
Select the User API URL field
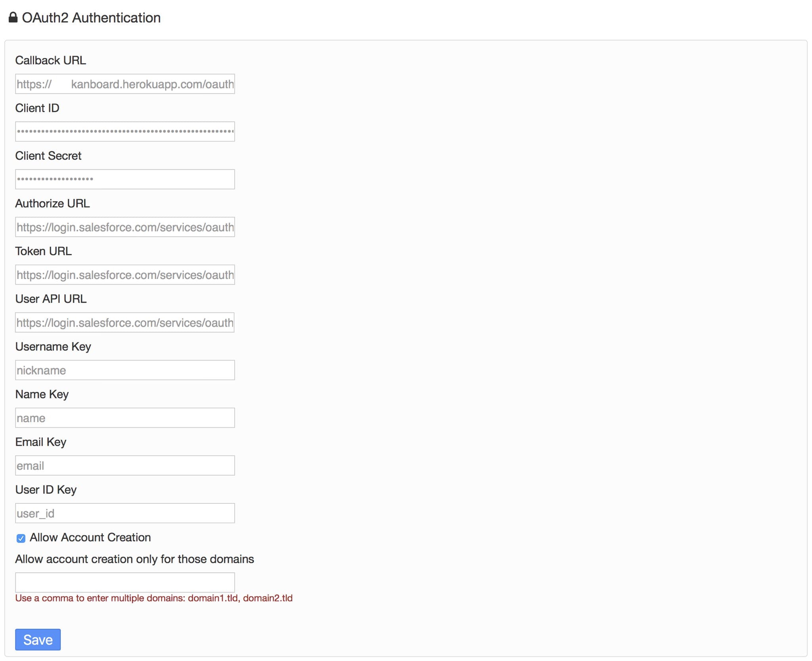click(x=125, y=323)
